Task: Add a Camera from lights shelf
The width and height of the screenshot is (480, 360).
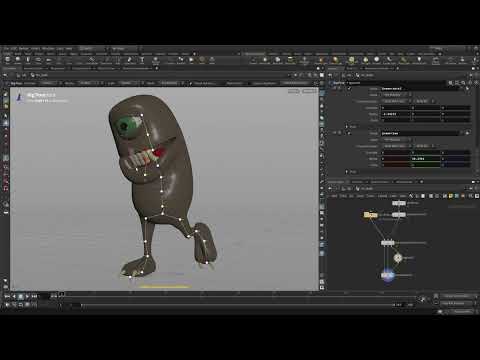Action: pyautogui.click(x=253, y=60)
